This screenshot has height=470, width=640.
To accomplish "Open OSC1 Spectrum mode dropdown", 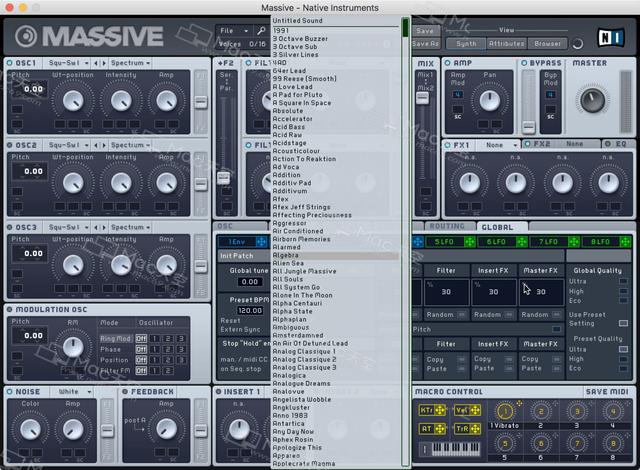I will [131, 63].
